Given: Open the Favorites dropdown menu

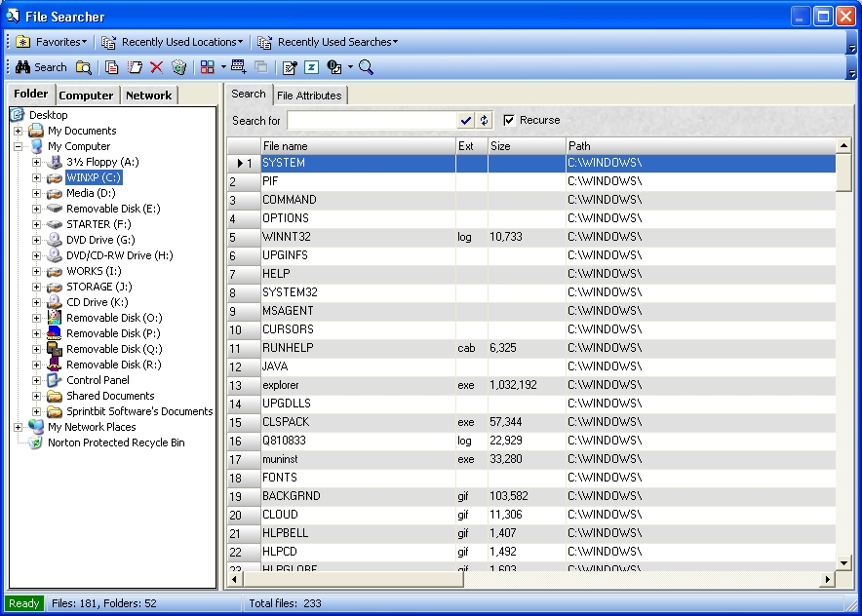Looking at the screenshot, I should click(52, 42).
